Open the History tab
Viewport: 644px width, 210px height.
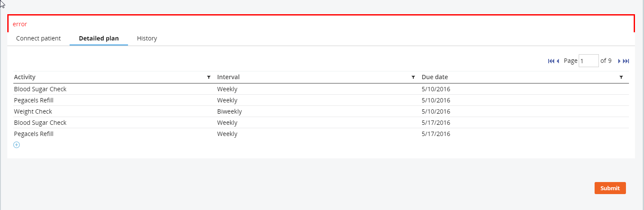tap(147, 38)
